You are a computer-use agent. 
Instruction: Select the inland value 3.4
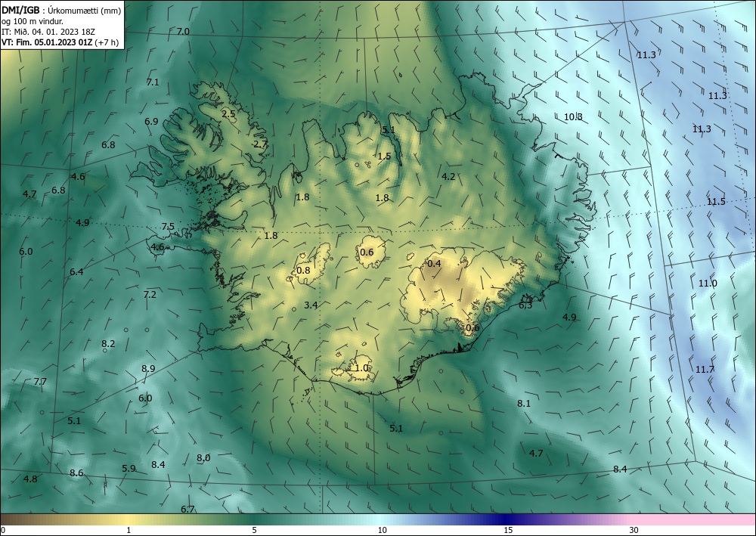coord(311,305)
